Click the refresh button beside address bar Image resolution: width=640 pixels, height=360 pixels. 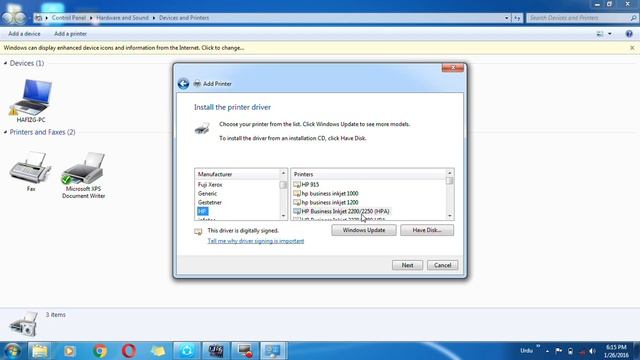coord(518,18)
